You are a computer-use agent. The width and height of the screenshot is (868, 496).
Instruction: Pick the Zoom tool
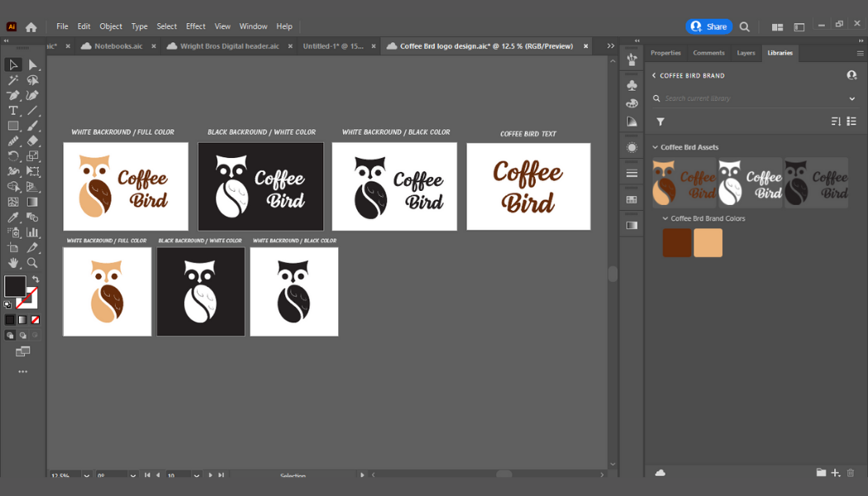(x=33, y=263)
